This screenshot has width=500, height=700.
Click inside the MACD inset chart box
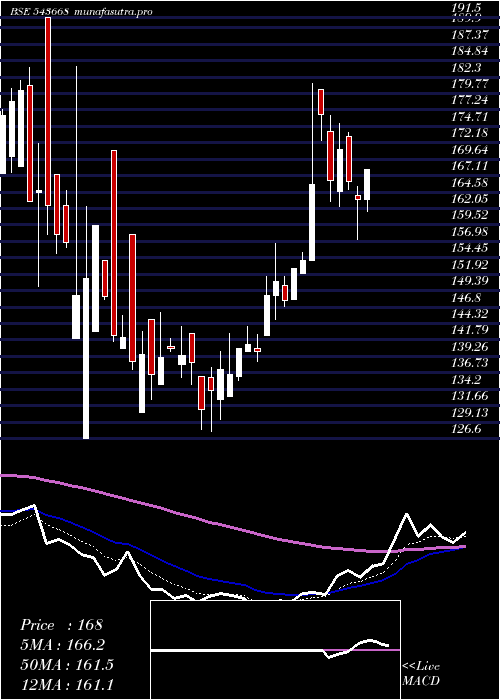click(275, 650)
